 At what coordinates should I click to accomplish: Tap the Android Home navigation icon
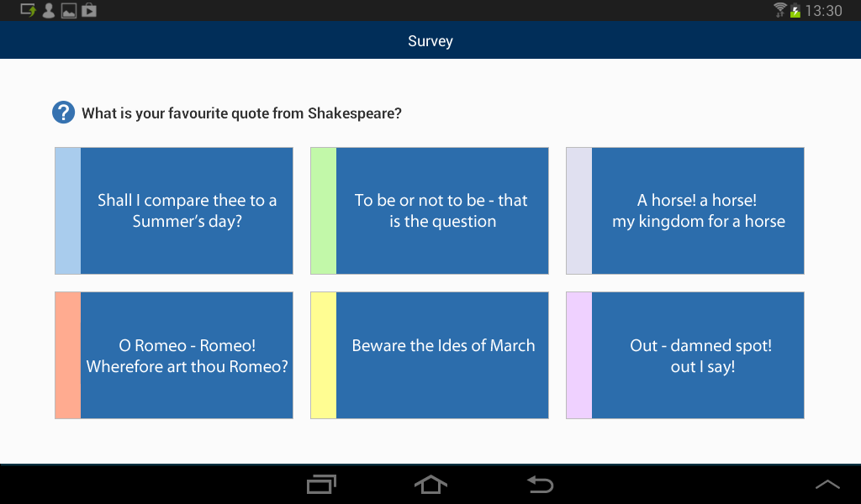(x=430, y=485)
